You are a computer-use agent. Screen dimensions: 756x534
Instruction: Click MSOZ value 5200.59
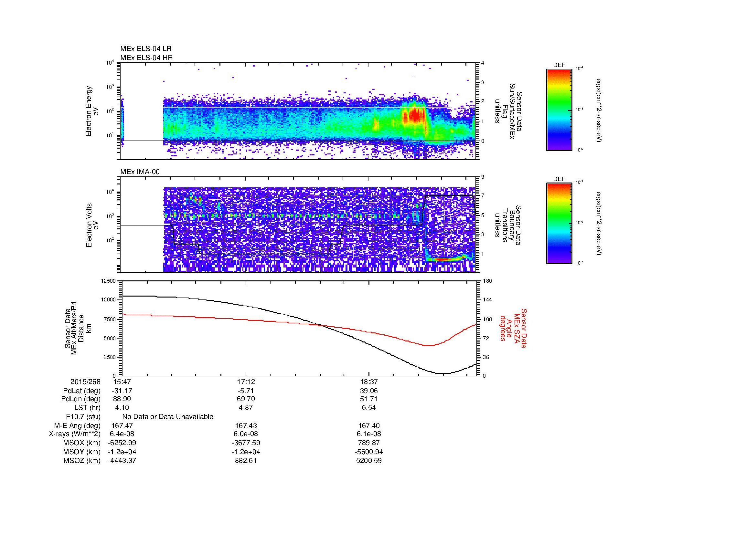[x=369, y=461]
